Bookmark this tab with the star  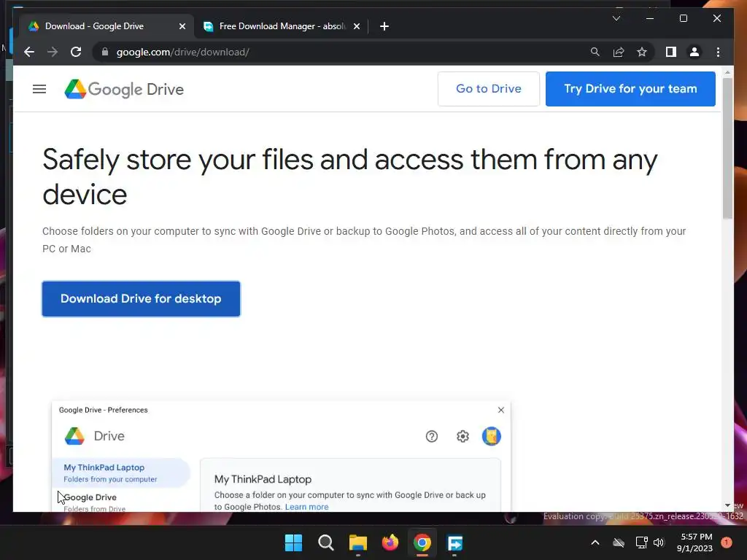(x=642, y=52)
